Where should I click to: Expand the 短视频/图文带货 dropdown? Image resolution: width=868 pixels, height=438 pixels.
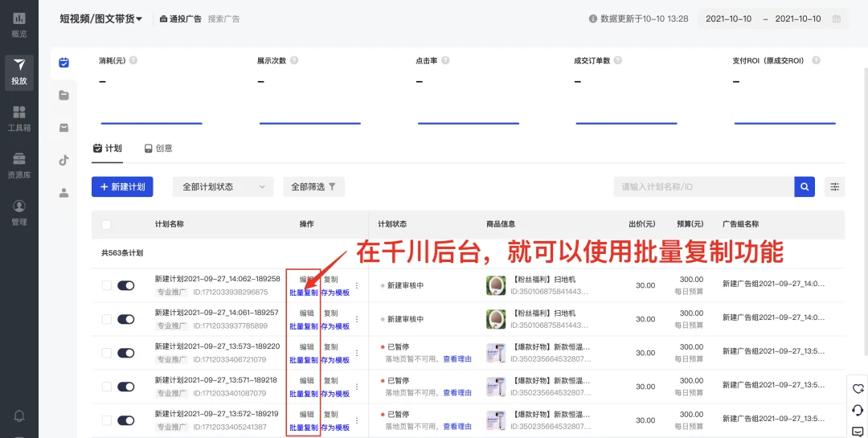(x=100, y=18)
